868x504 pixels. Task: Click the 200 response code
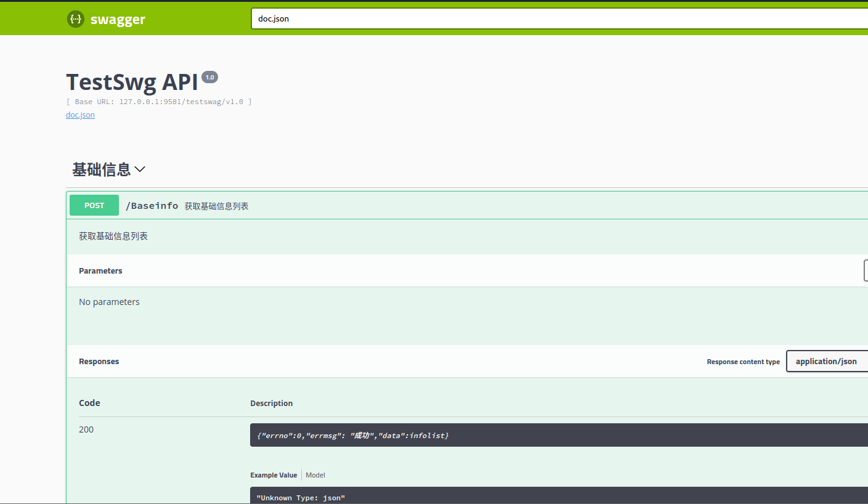tap(86, 429)
